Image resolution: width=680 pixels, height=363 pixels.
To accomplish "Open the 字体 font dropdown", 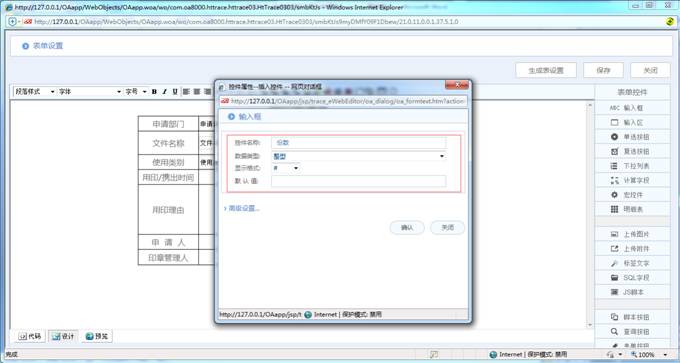I will tap(90, 92).
